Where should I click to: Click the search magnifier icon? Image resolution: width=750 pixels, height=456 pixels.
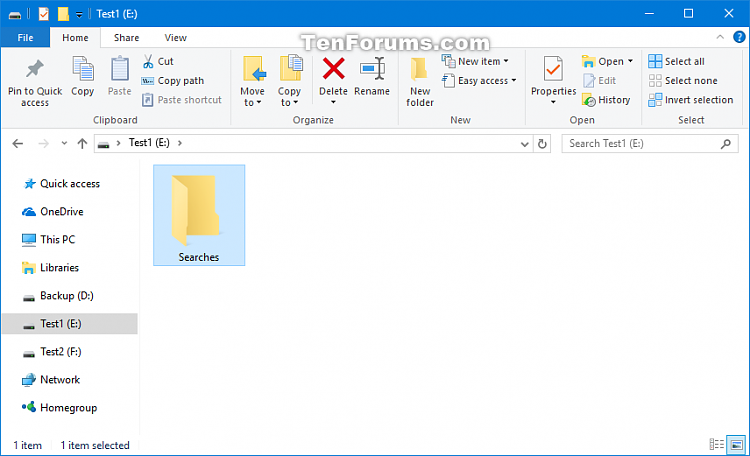726,144
